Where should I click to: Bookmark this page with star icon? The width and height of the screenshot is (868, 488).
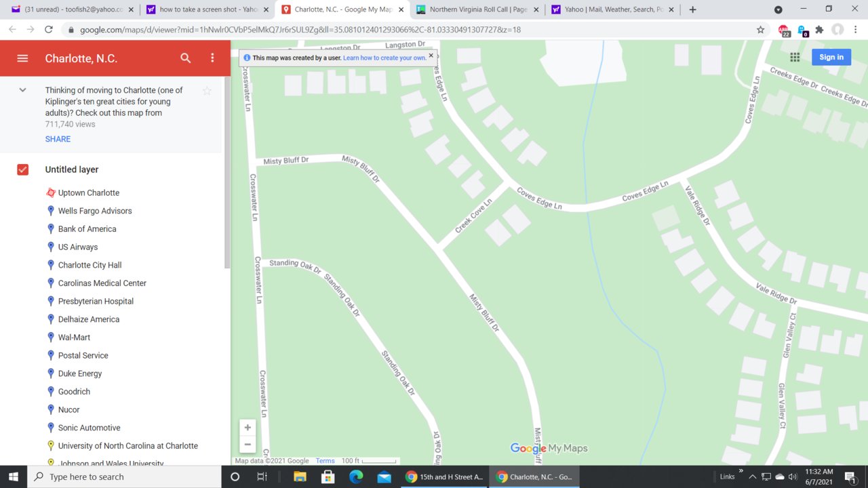point(760,30)
